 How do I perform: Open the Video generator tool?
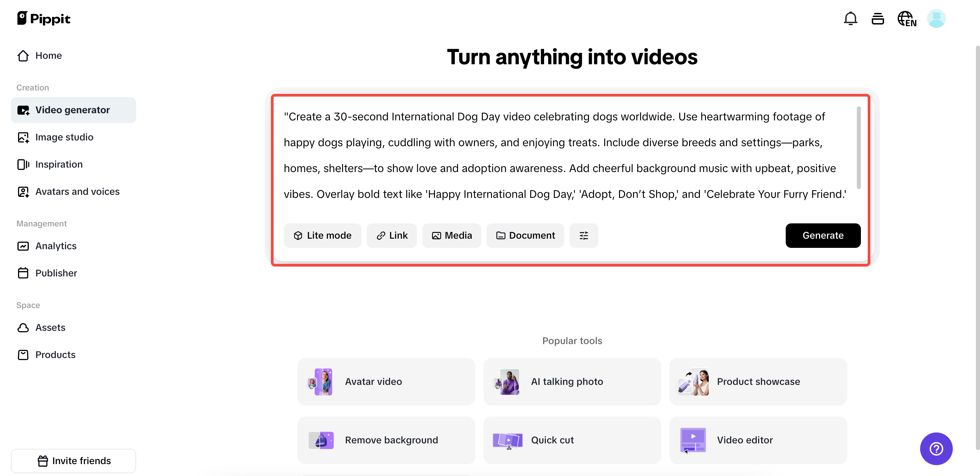pos(72,110)
